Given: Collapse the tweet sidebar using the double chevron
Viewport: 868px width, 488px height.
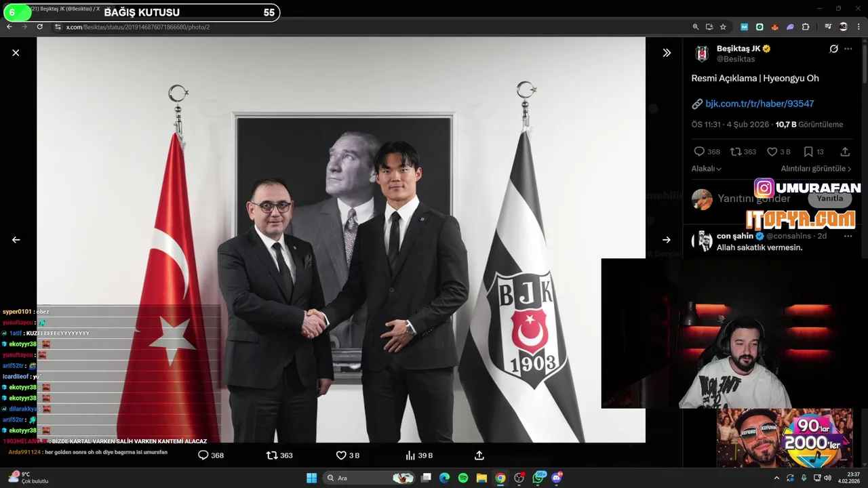Looking at the screenshot, I should [667, 53].
